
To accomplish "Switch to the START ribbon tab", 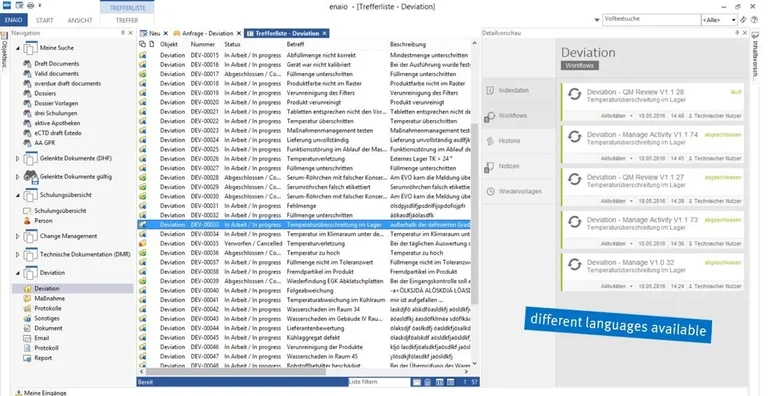I will (45, 21).
